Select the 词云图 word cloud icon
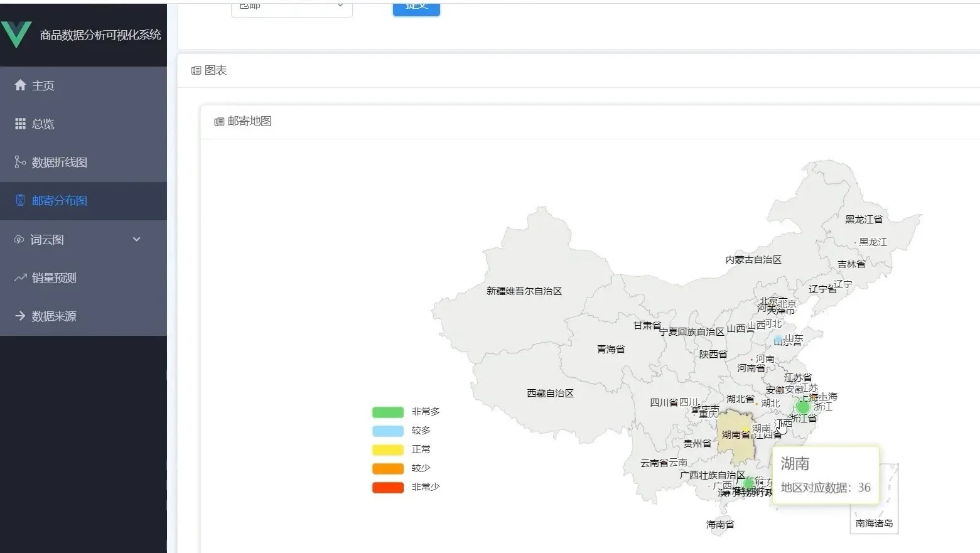The height and width of the screenshot is (553, 980). [x=19, y=239]
